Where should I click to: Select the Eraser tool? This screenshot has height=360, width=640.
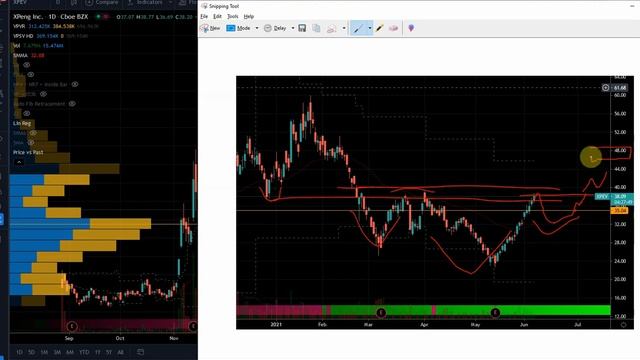click(x=393, y=28)
